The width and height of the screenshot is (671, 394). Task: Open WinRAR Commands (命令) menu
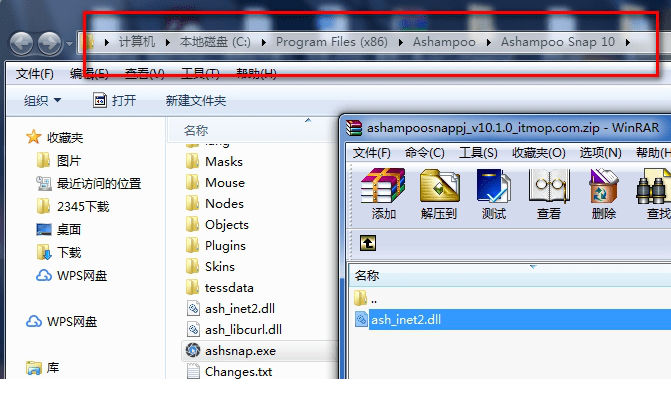pyautogui.click(x=425, y=153)
